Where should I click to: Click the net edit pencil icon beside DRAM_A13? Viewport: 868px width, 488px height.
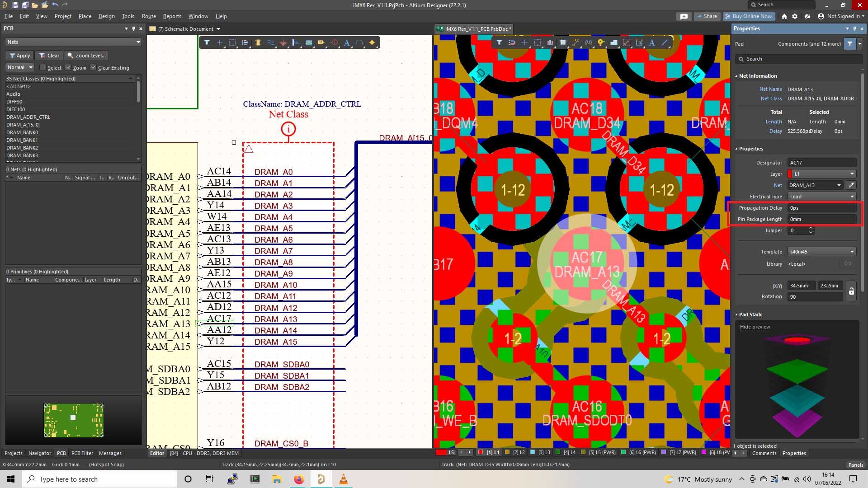pos(851,185)
